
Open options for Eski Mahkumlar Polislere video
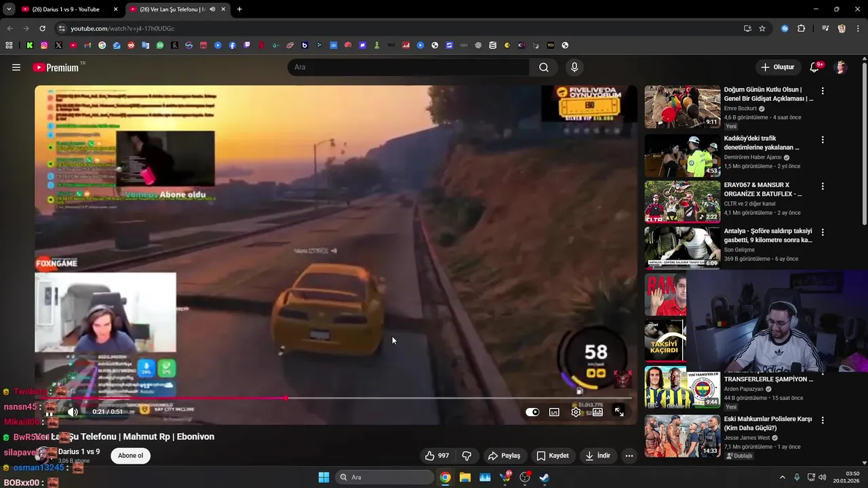coord(823,420)
